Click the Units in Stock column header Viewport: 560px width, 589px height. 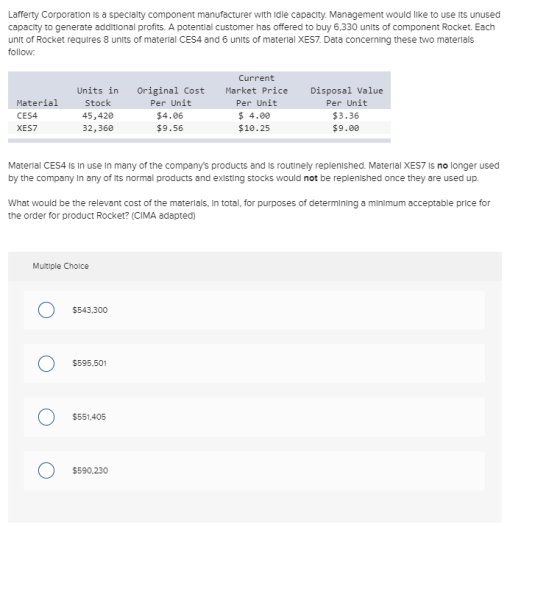tap(98, 97)
